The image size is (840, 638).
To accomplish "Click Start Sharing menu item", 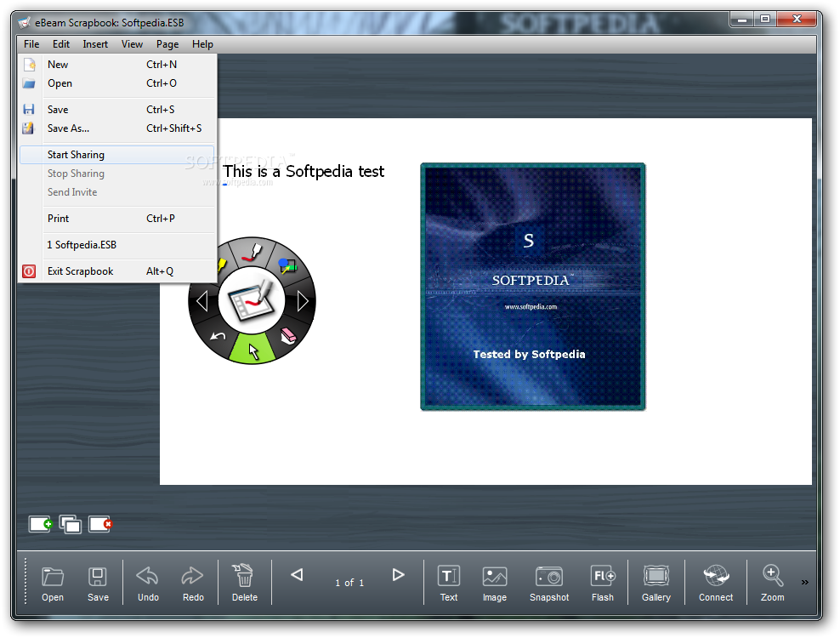I will tap(116, 155).
